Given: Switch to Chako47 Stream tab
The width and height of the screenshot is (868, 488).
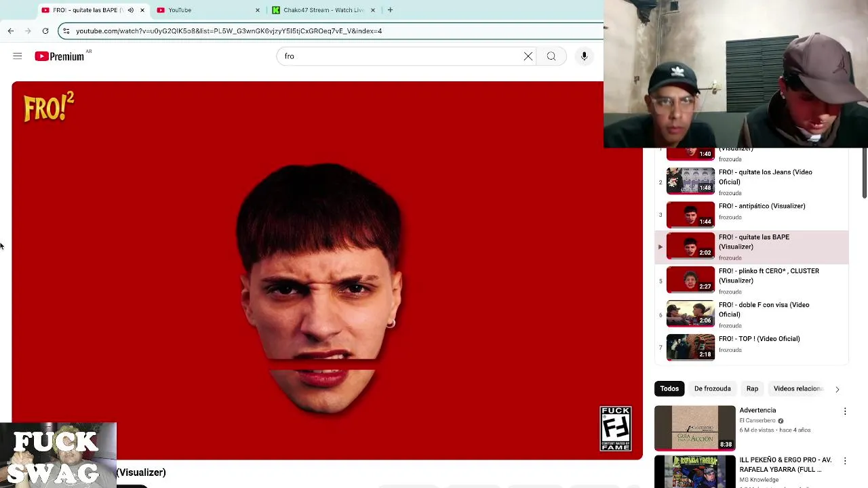Looking at the screenshot, I should click(324, 10).
